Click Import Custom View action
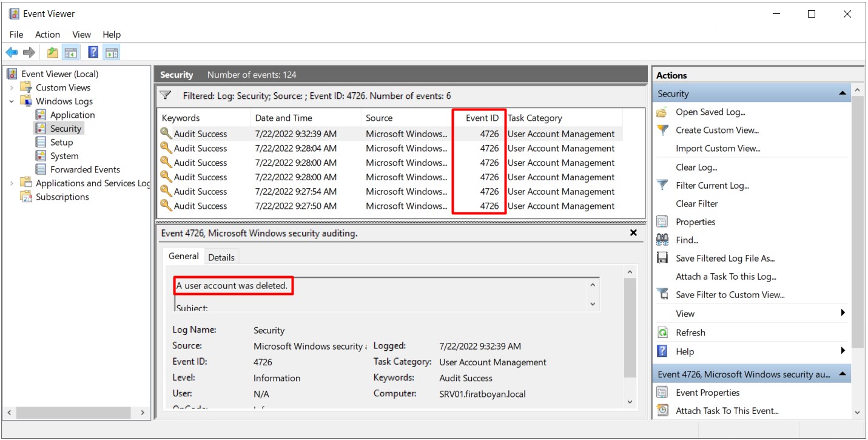The image size is (868, 440). pos(718,148)
